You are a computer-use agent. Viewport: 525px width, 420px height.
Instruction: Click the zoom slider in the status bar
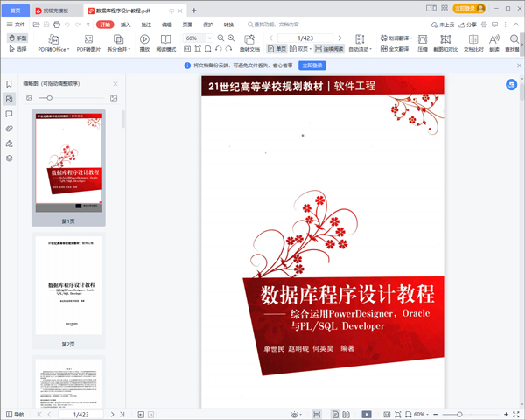pos(471,415)
